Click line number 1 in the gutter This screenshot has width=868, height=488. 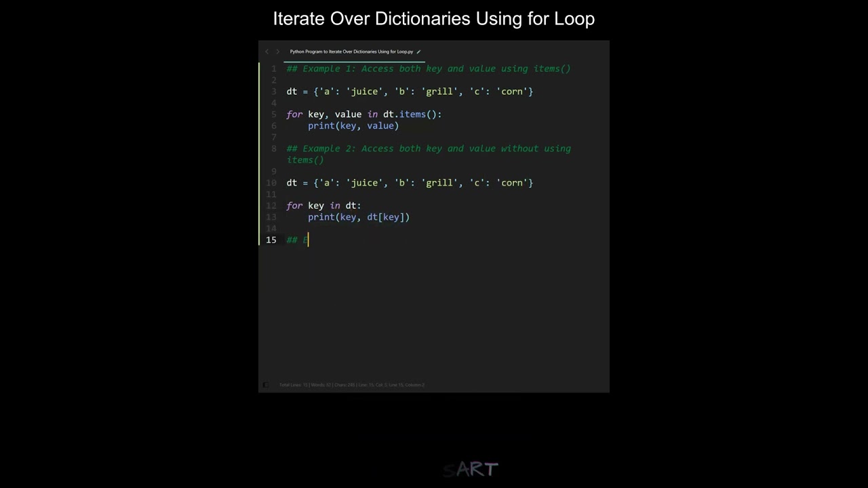pos(274,68)
